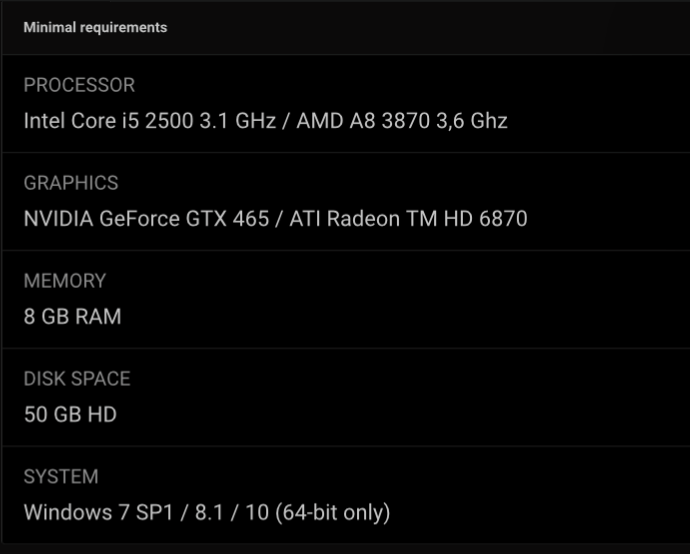Select the GRAPHICS section label

click(71, 183)
